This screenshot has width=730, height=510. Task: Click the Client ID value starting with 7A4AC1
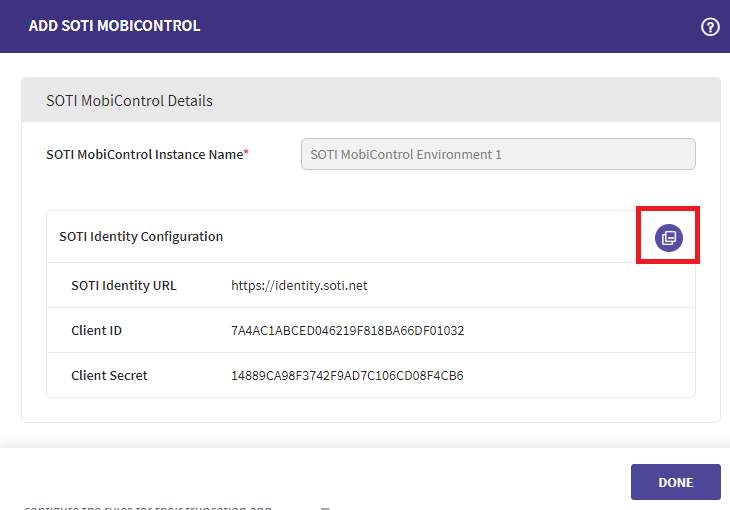[347, 330]
